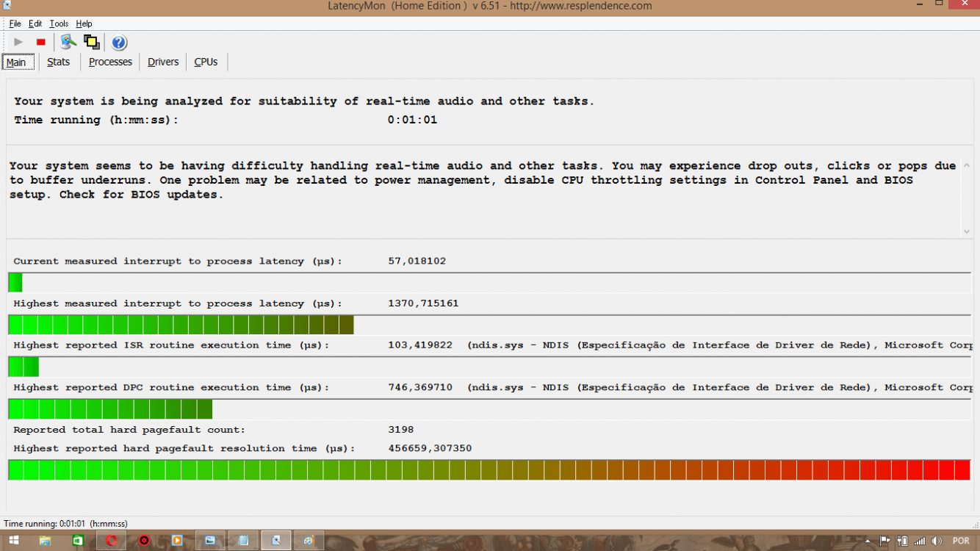
Task: Open the orange media player taskbar icon
Action: (177, 541)
